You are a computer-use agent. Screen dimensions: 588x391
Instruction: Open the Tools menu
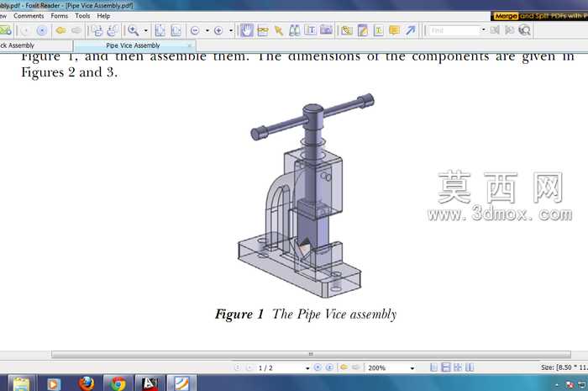[x=82, y=16]
